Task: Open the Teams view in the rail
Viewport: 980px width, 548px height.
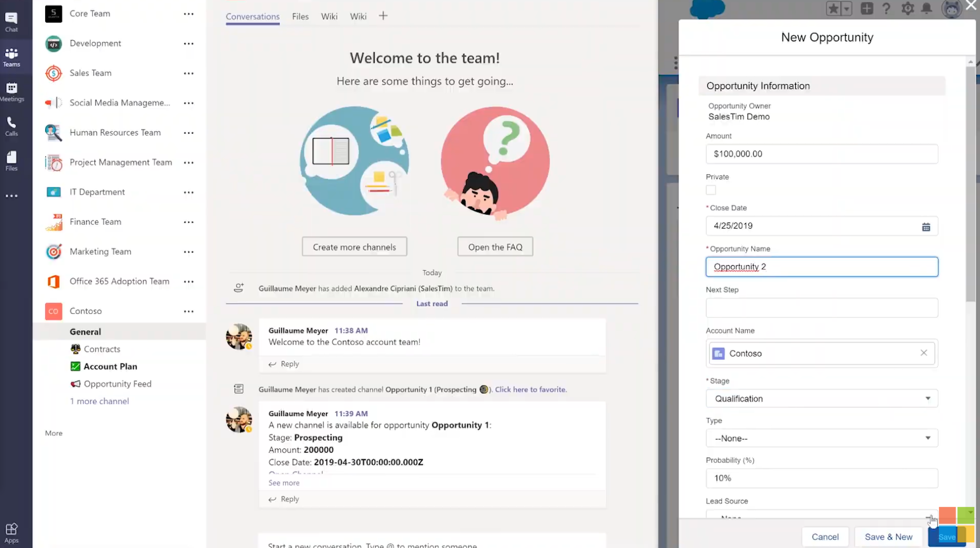Action: tap(11, 57)
